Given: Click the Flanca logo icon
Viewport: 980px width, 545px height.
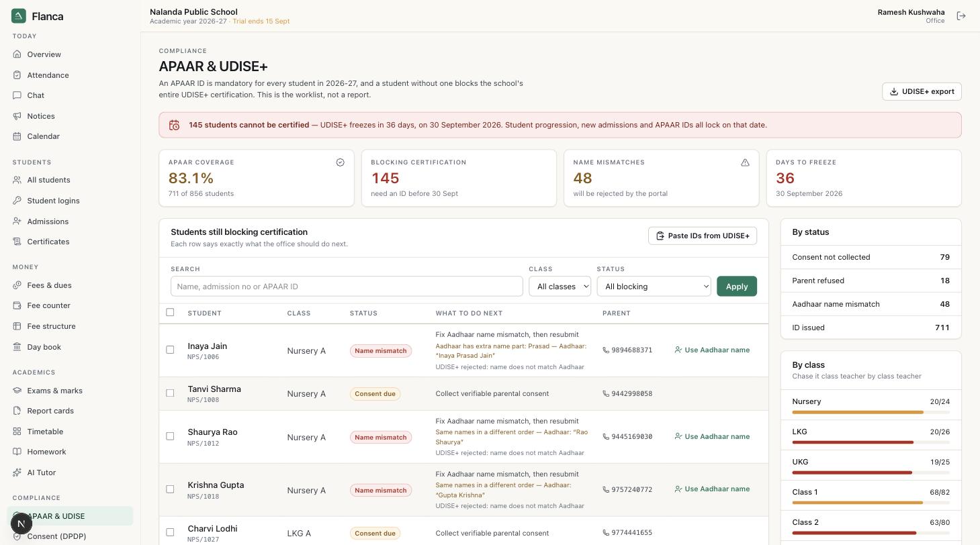Looking at the screenshot, I should 19,16.
